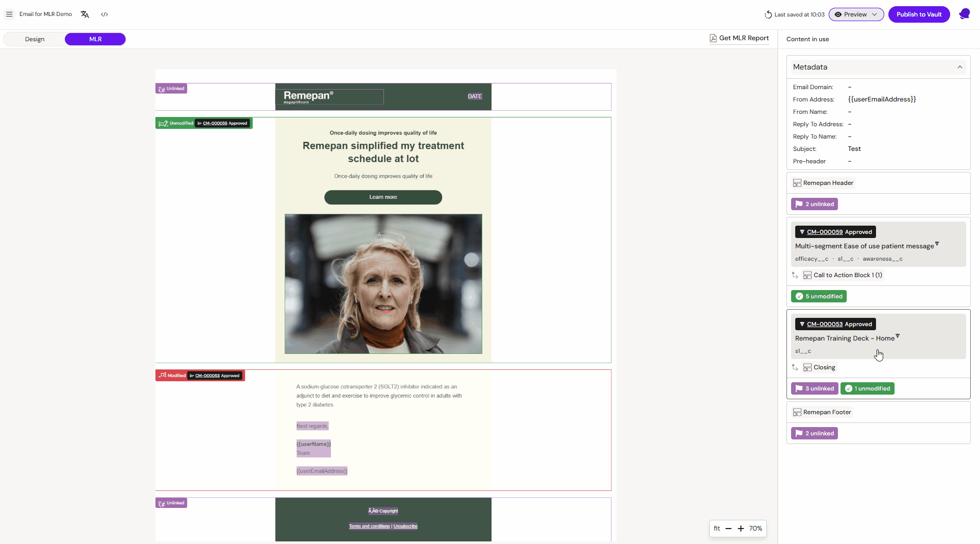Click the notification bell icon
The height and width of the screenshot is (544, 980).
(963, 14)
